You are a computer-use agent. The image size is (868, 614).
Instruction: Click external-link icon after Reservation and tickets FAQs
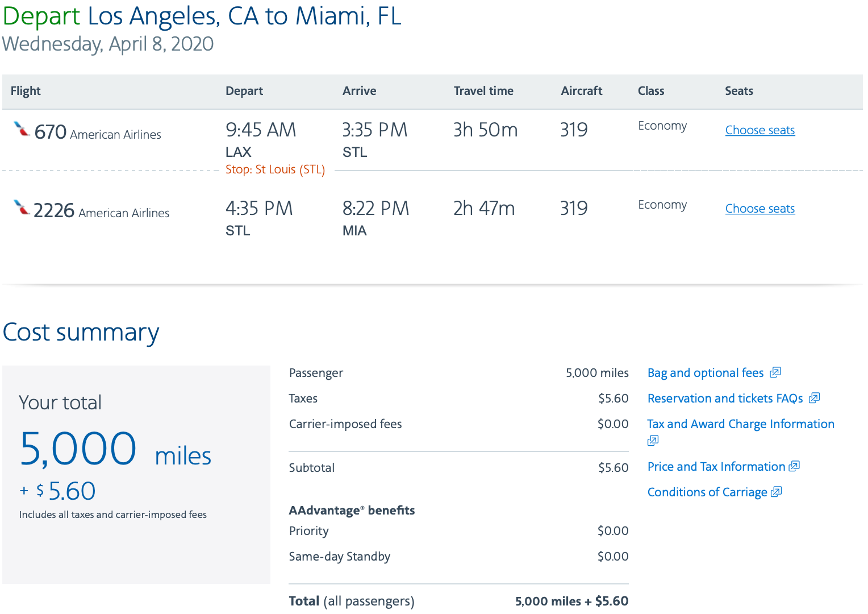click(814, 398)
